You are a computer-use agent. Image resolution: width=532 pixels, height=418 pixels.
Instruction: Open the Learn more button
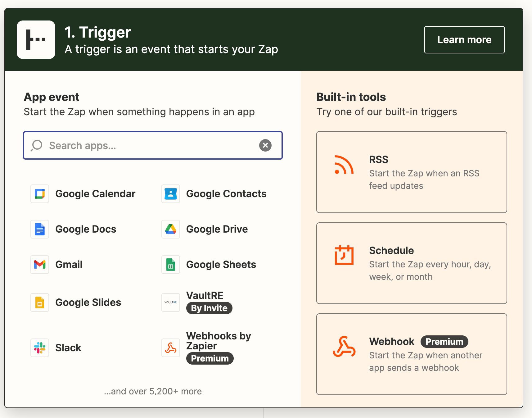pyautogui.click(x=464, y=40)
